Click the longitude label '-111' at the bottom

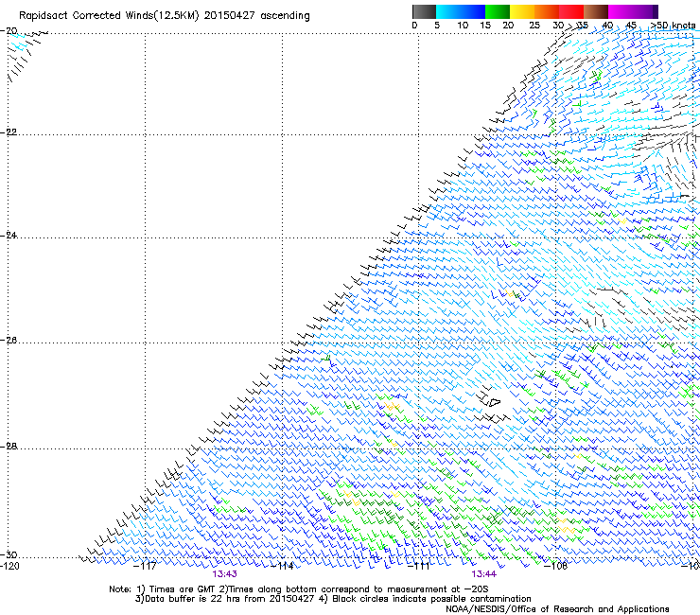tap(419, 566)
